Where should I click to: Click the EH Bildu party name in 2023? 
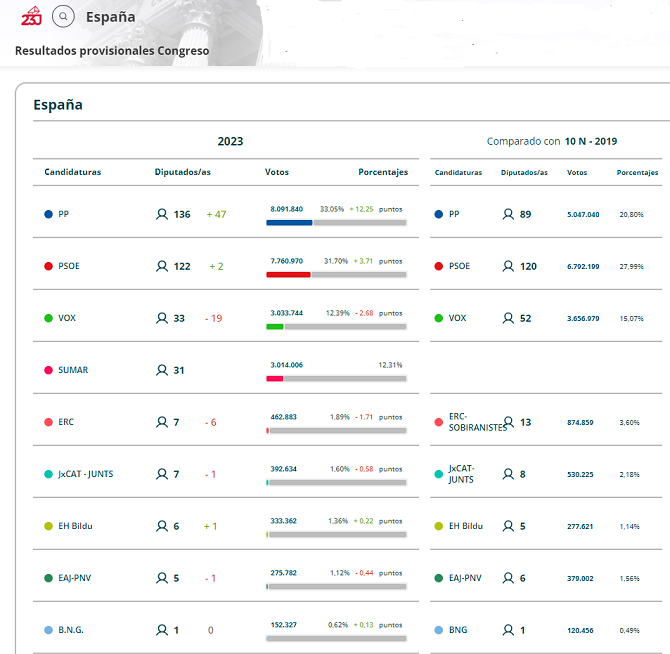(x=76, y=526)
